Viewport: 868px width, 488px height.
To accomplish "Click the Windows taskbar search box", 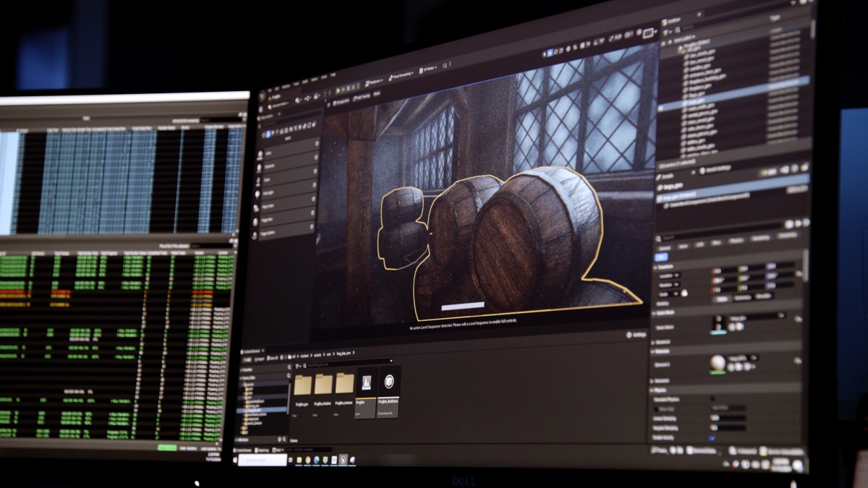I will (x=263, y=460).
